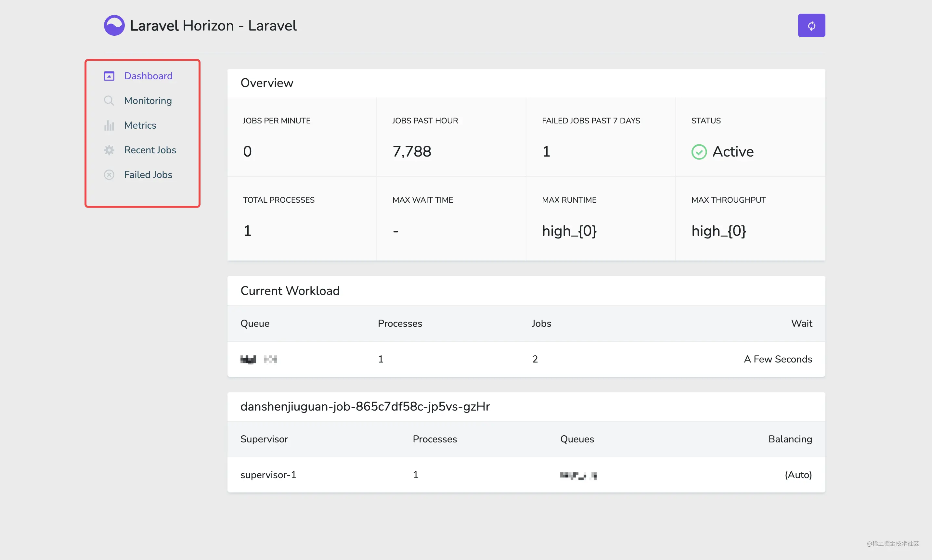The image size is (932, 560).
Task: Click the Total Processes value
Action: tap(247, 231)
